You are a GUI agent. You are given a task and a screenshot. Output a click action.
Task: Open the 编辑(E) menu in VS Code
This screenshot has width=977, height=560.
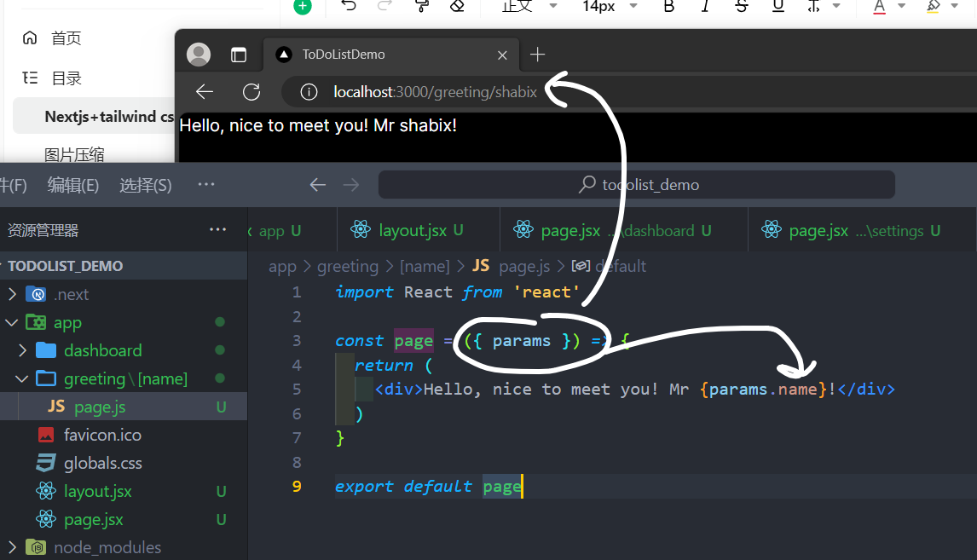click(73, 185)
